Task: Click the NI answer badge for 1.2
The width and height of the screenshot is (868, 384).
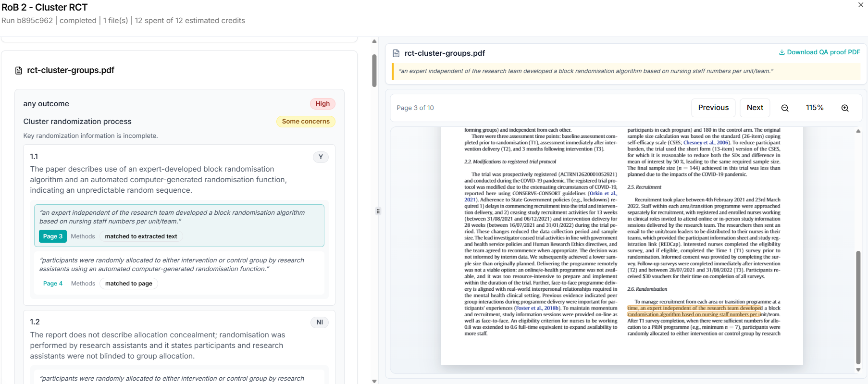Action: pyautogui.click(x=320, y=322)
